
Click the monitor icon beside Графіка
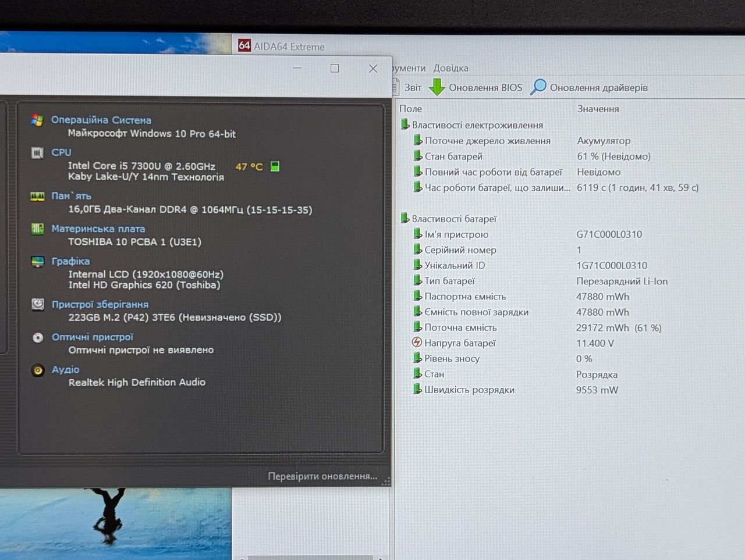pyautogui.click(x=38, y=262)
